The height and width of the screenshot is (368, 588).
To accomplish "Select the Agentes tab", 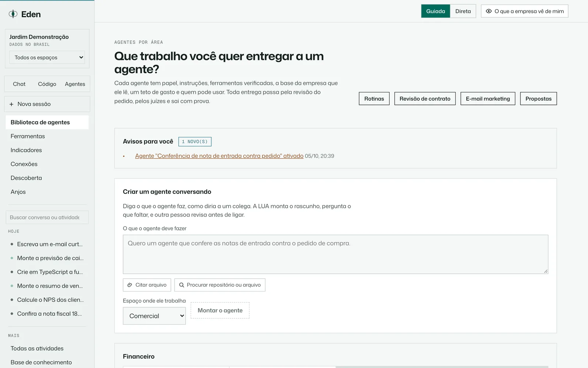I will click(75, 84).
